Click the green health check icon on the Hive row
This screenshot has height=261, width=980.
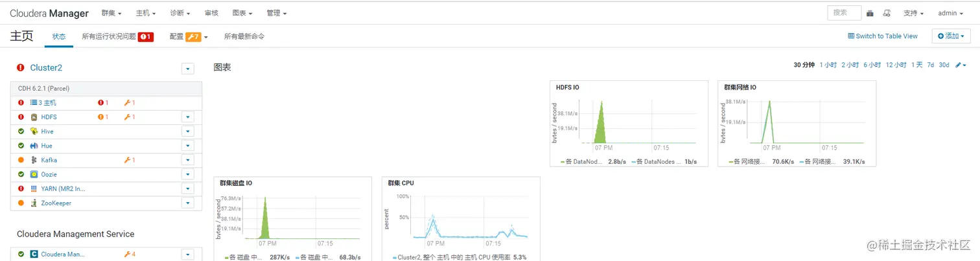coord(21,131)
